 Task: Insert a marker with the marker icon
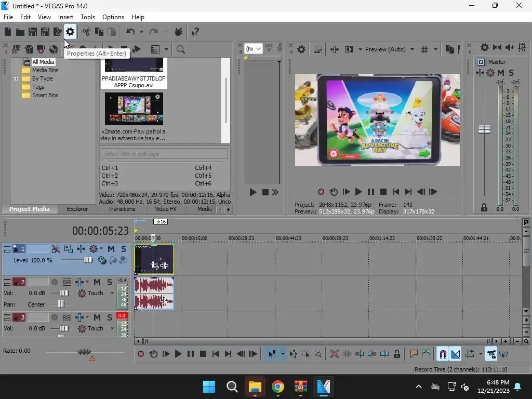click(414, 354)
